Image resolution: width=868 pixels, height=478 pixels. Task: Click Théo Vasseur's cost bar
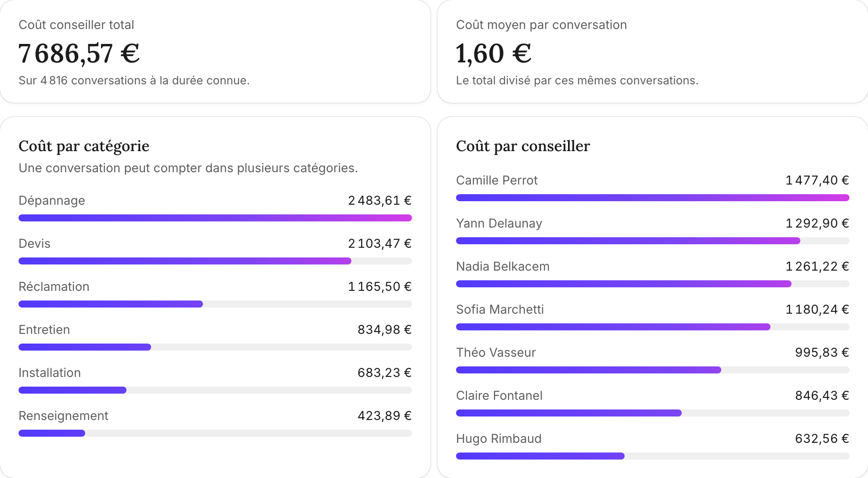pos(653,370)
